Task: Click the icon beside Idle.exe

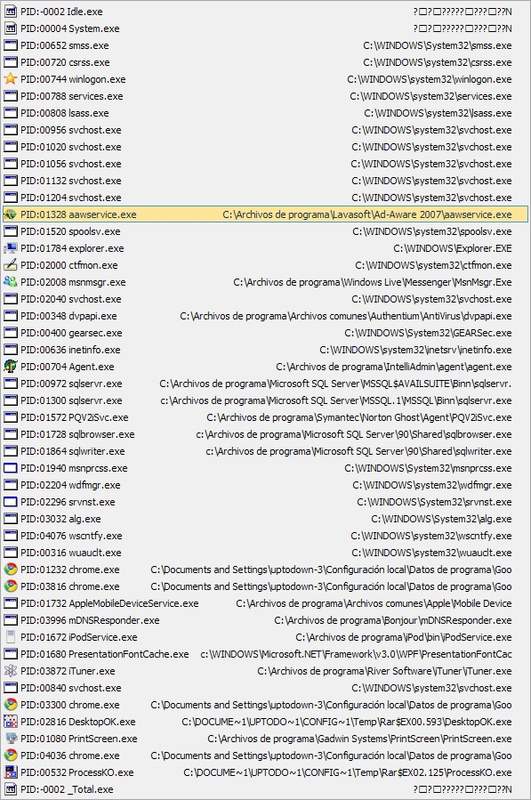Action: click(10, 11)
